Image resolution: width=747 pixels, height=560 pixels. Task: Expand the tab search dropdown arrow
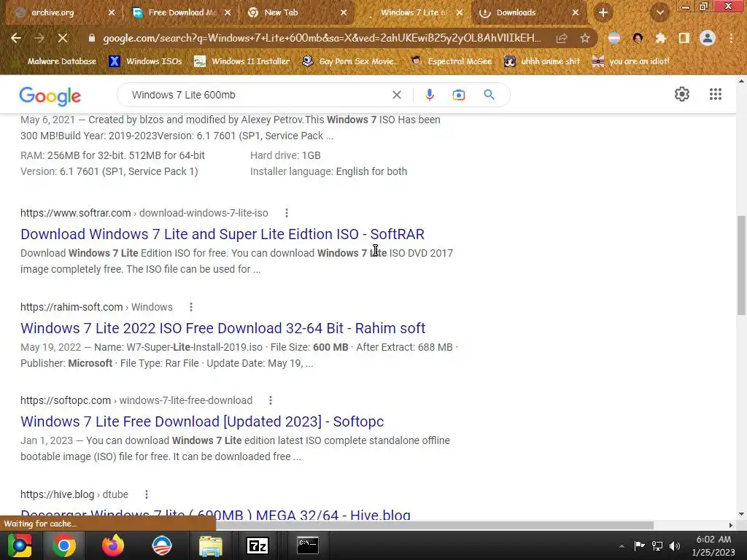click(659, 12)
